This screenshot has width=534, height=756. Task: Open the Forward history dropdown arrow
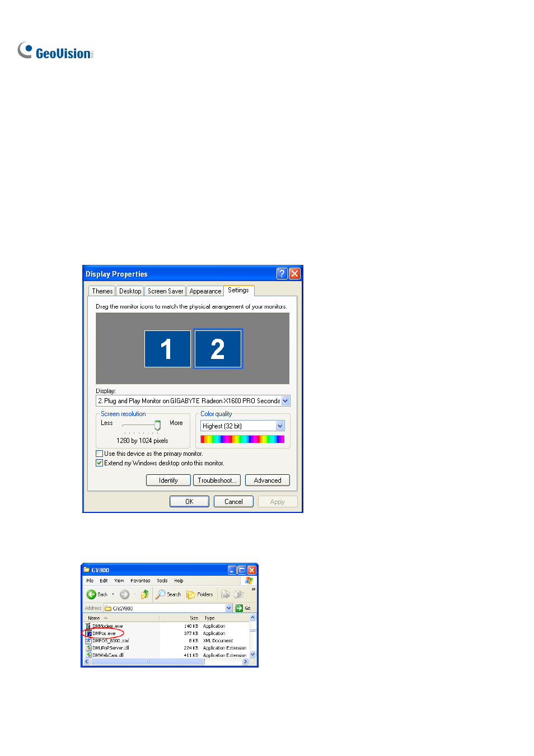[x=134, y=594]
